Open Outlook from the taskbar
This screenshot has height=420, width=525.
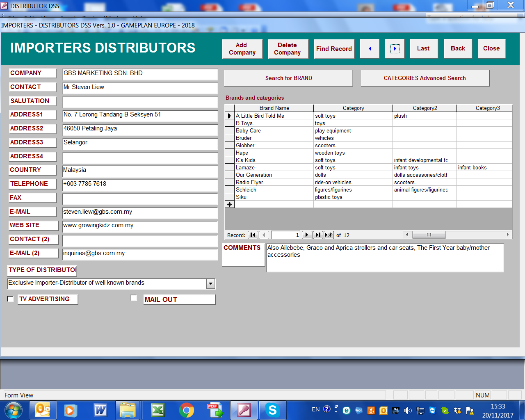[43, 410]
